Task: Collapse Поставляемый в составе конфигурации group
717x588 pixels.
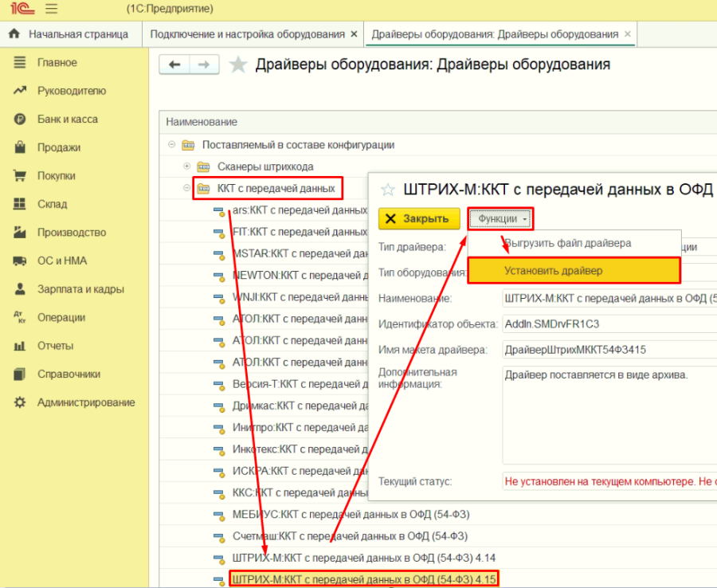Action: coord(172,145)
